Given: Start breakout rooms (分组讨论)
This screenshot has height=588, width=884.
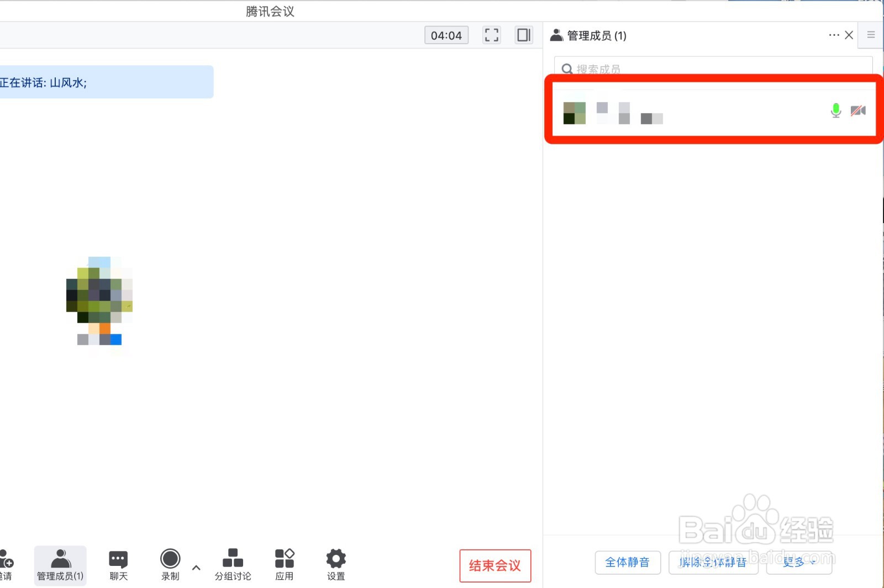Looking at the screenshot, I should point(233,564).
